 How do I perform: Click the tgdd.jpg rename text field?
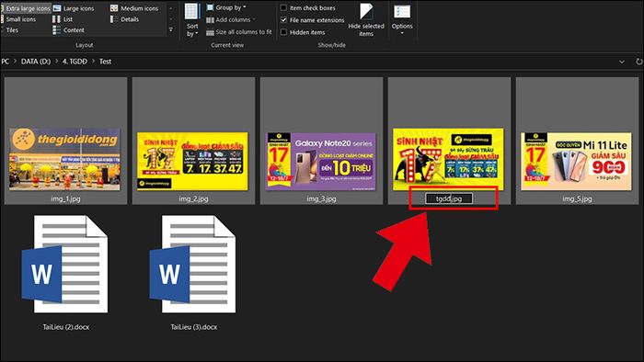(x=449, y=198)
